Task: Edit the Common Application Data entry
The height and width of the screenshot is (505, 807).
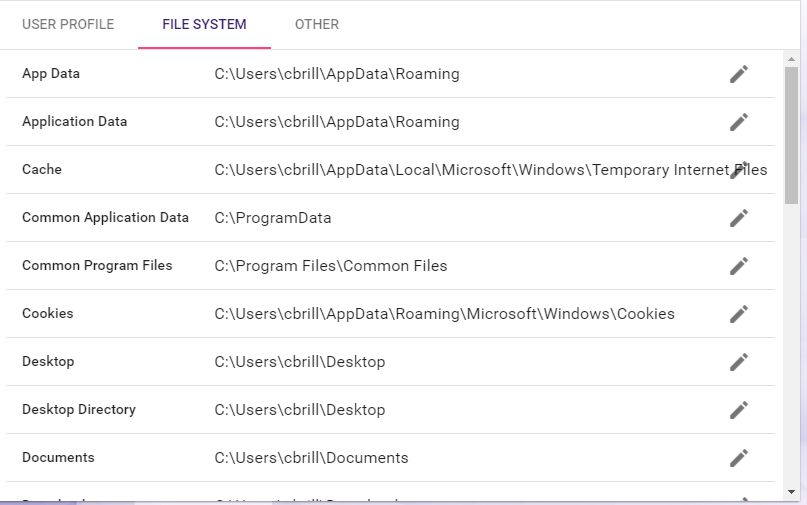Action: (x=738, y=218)
